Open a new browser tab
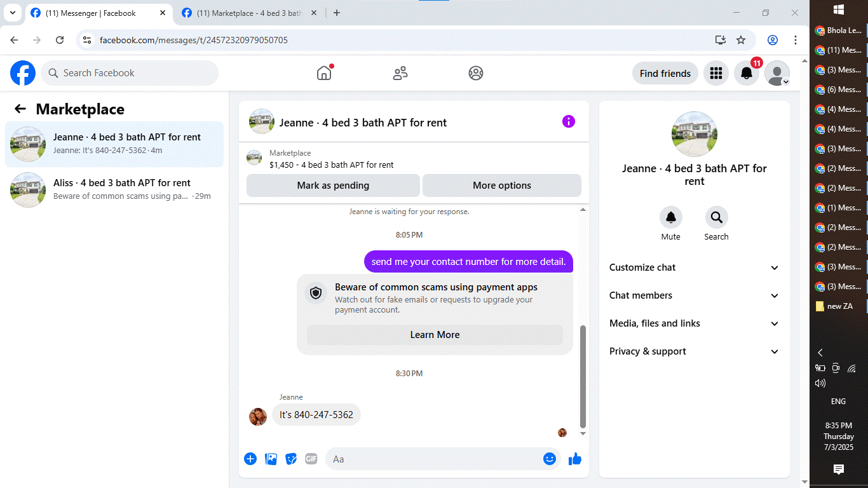The image size is (868, 488). click(337, 13)
